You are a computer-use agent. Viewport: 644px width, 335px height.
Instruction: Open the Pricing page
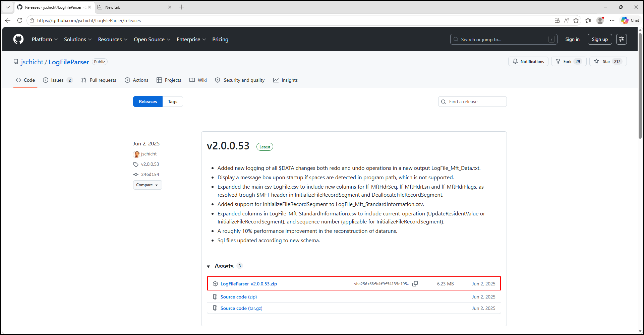220,39
